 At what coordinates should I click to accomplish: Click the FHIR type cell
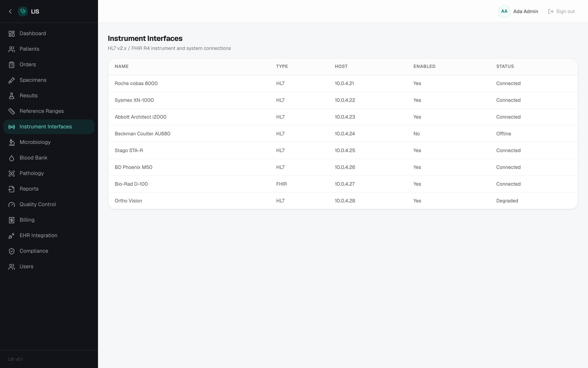coord(281,184)
